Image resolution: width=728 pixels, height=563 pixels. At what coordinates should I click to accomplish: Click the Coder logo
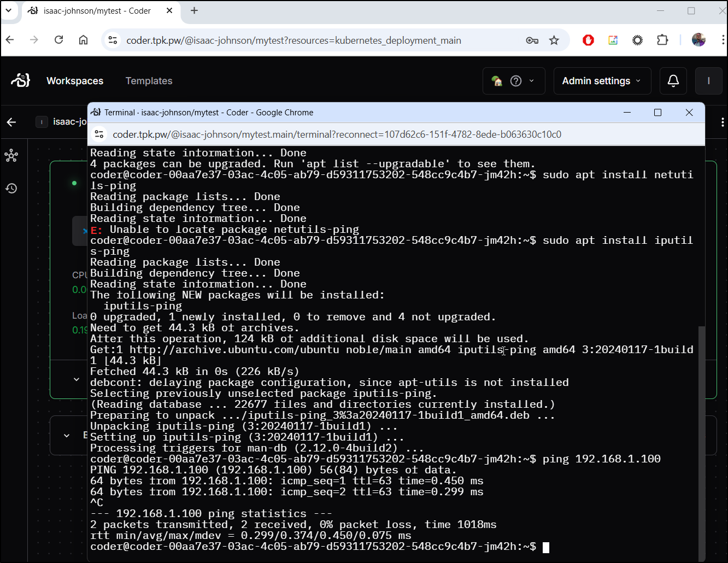pyautogui.click(x=21, y=80)
